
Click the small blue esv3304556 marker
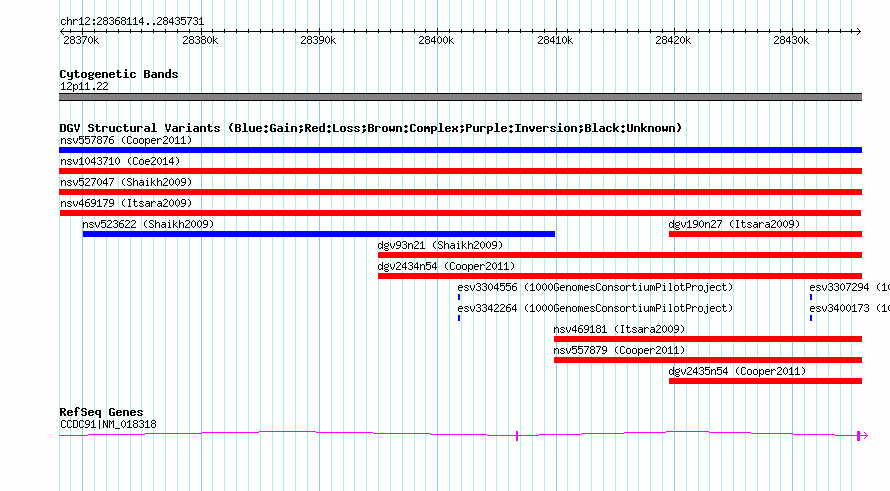coord(459,297)
